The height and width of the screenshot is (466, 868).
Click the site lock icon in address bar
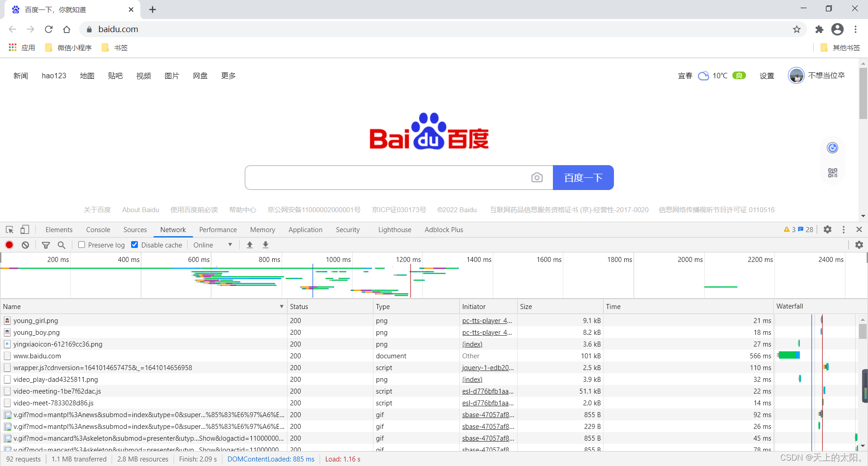(89, 29)
